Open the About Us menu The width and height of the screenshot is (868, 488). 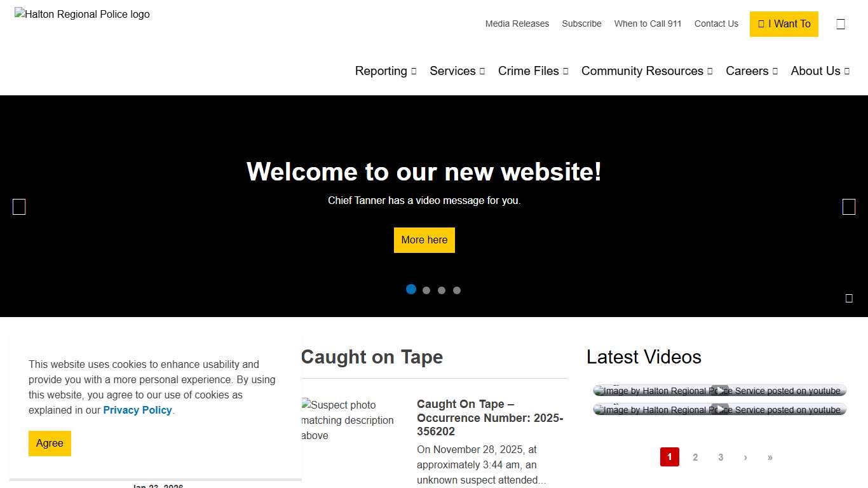tap(820, 71)
